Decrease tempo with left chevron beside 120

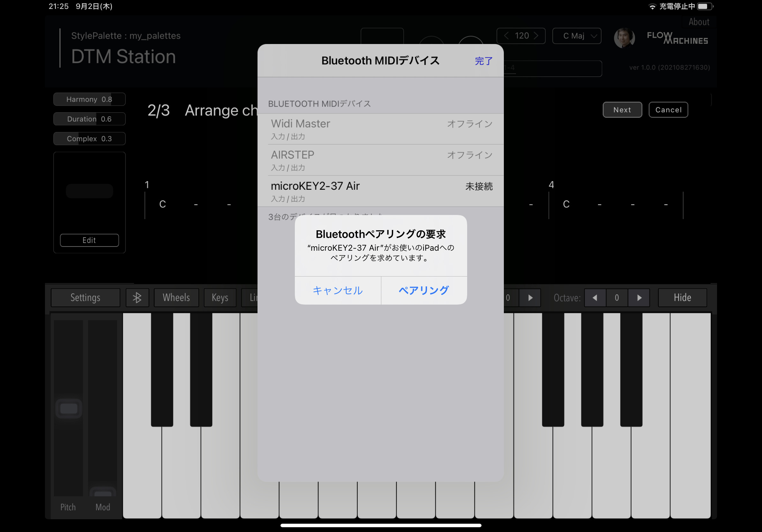506,36
